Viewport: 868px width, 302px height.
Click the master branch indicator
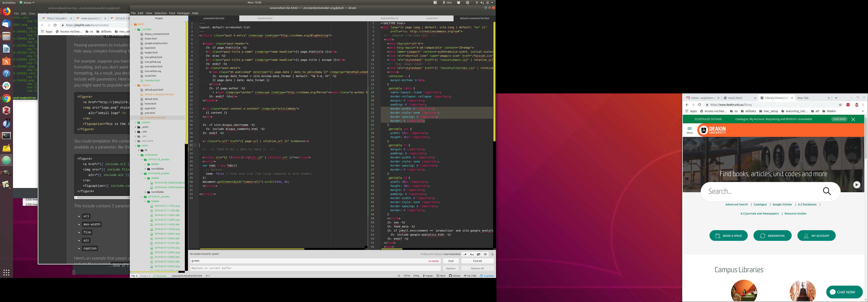[428, 276]
